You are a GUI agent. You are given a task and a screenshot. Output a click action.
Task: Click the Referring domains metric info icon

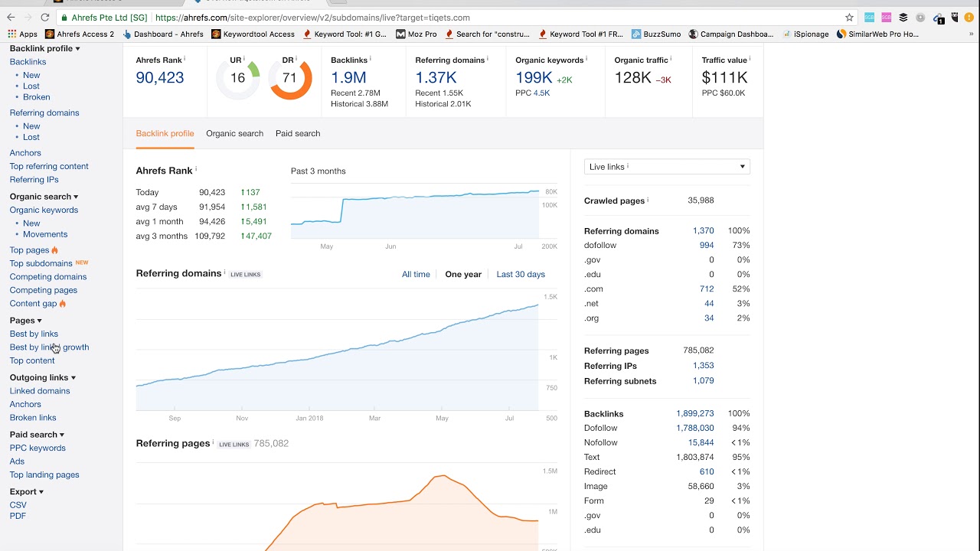click(x=488, y=58)
